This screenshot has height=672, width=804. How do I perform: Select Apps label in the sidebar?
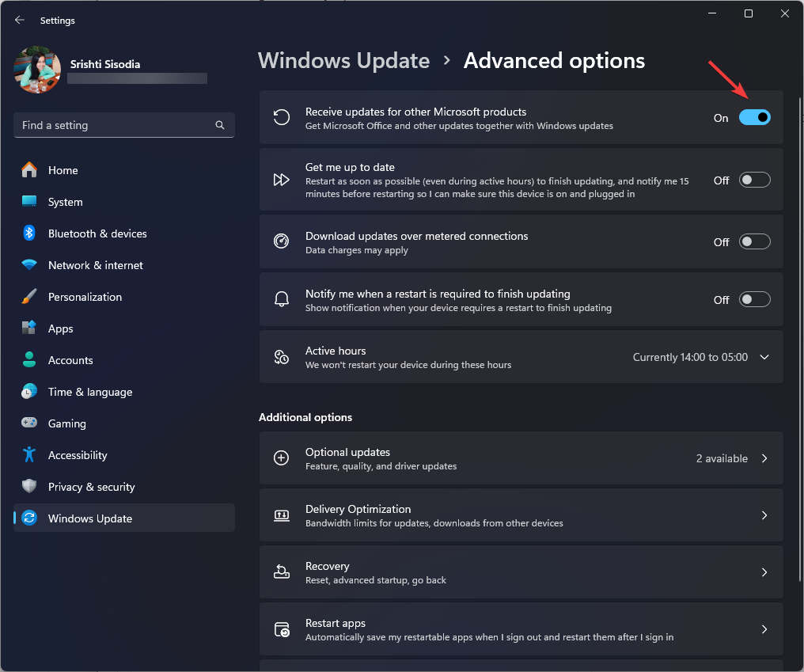coord(60,328)
